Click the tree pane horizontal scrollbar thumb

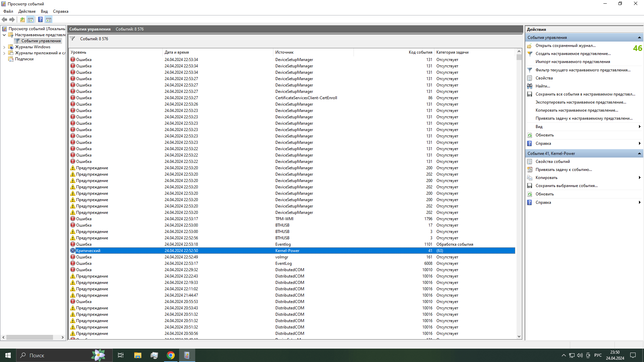pos(30,337)
